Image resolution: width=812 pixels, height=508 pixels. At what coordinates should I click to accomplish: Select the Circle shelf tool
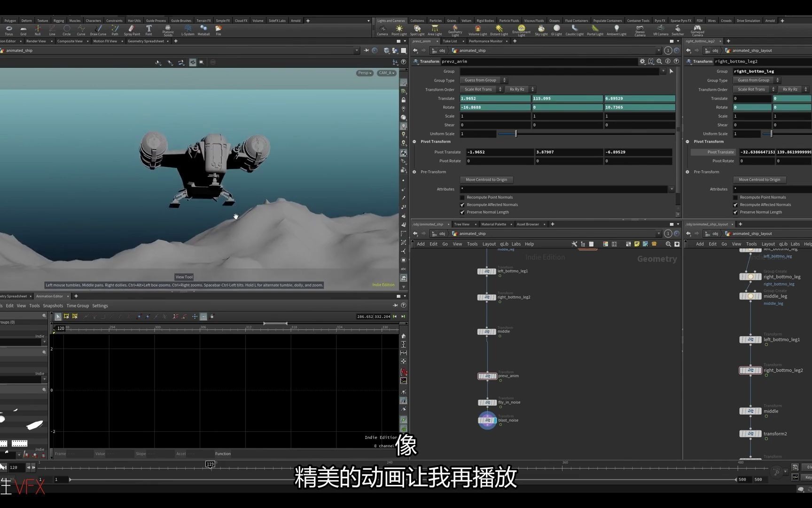click(67, 30)
